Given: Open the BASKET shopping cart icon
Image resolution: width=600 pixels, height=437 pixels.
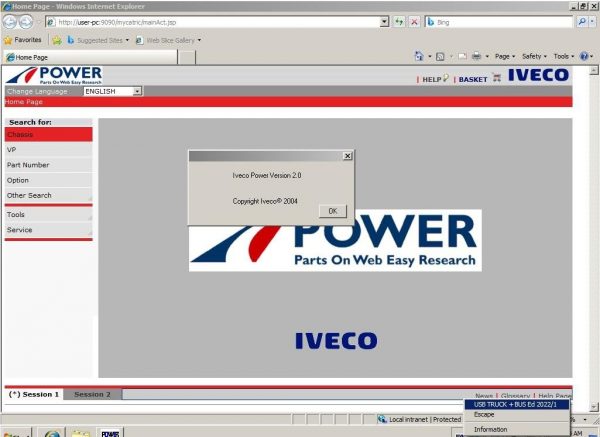Looking at the screenshot, I should [497, 78].
